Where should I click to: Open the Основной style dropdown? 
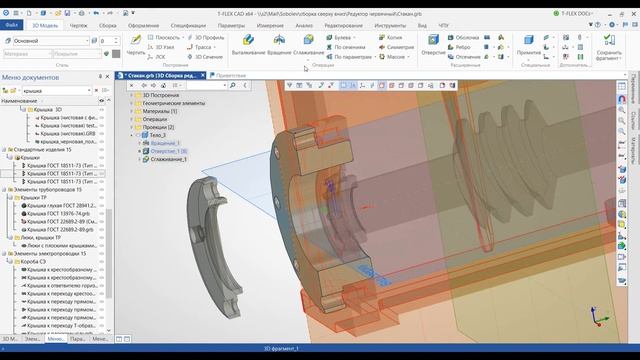tap(87, 41)
